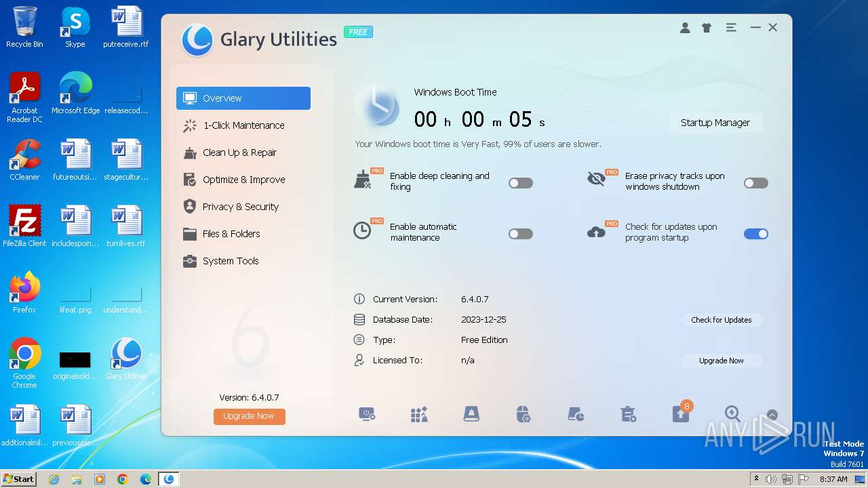
Task: Click sidebar Version: 6.4.0.7 label
Action: tap(249, 397)
